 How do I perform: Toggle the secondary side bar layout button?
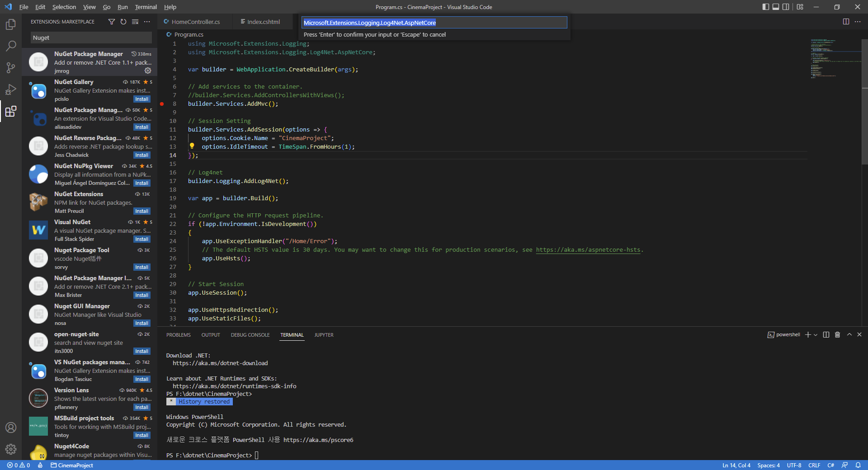[x=786, y=7]
